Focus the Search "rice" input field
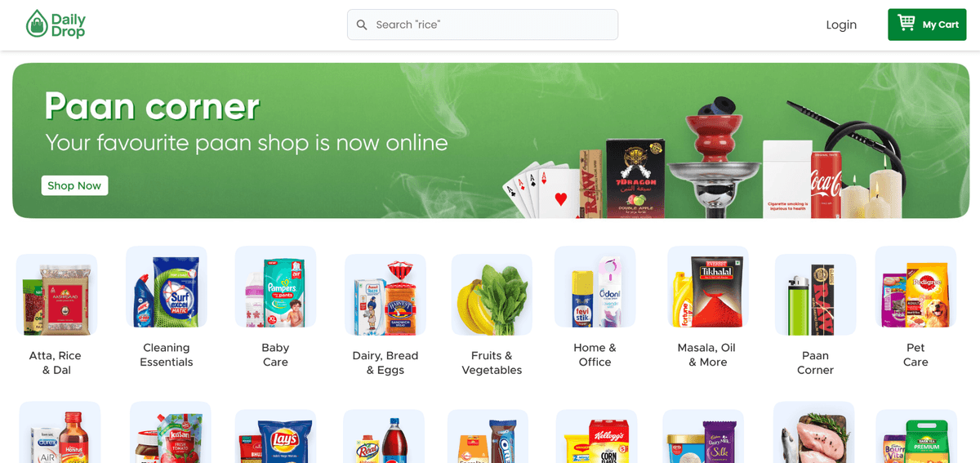This screenshot has width=980, height=463. (483, 24)
